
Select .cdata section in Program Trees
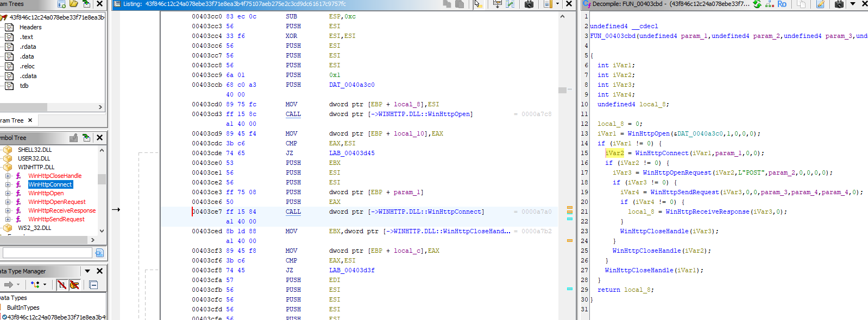28,76
